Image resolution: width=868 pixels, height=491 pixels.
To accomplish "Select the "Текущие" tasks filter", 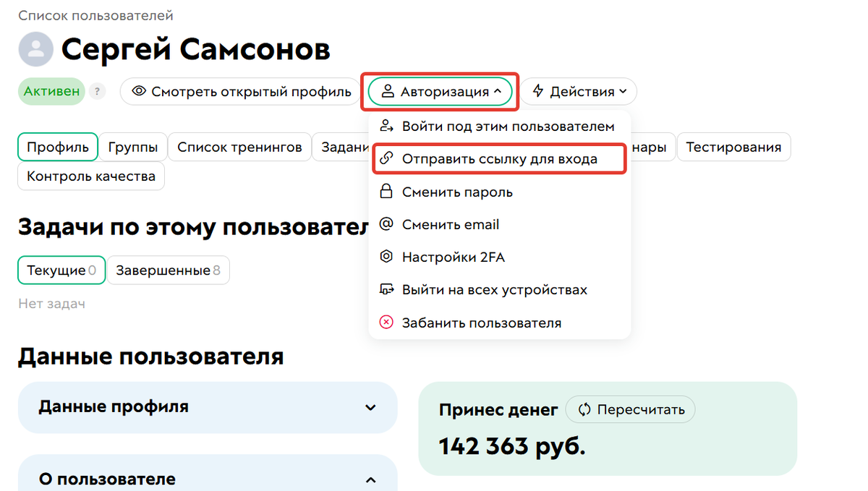I will 60,269.
